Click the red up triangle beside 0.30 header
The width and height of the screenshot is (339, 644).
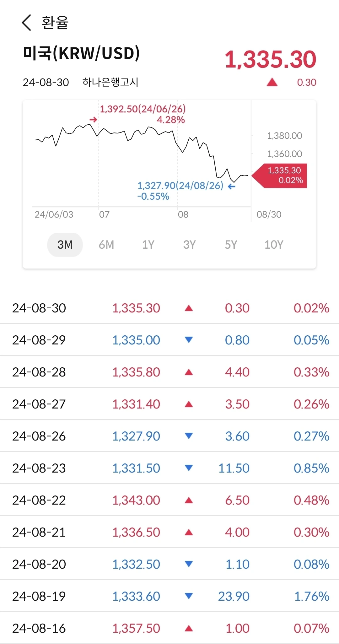(x=272, y=82)
